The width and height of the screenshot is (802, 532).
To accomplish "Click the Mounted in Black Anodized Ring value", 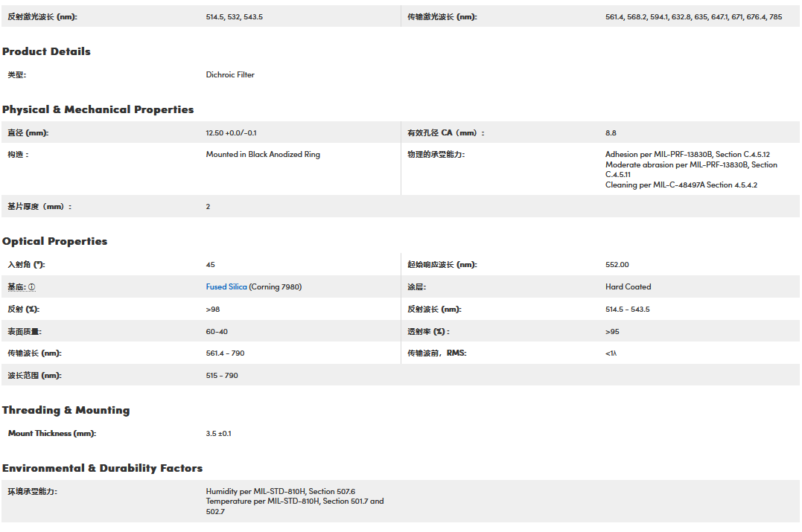I will click(263, 155).
